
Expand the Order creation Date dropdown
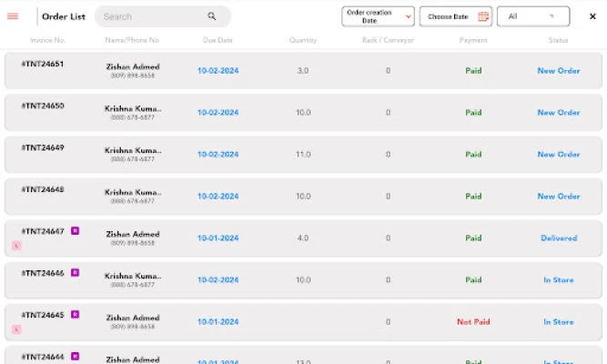coord(378,16)
